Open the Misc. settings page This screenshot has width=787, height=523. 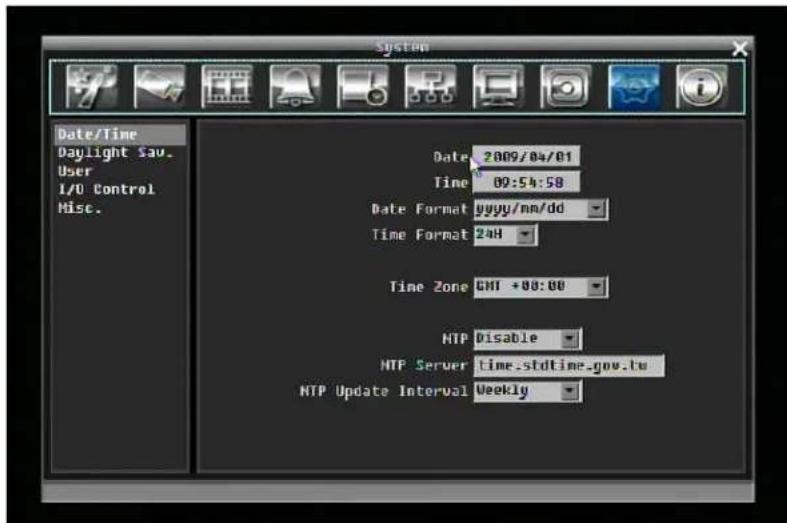click(x=80, y=208)
